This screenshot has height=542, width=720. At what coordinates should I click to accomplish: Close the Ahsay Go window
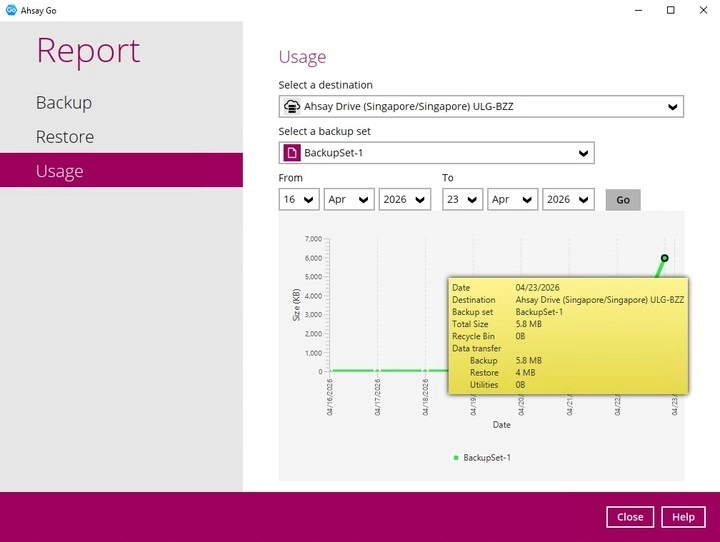click(x=703, y=10)
